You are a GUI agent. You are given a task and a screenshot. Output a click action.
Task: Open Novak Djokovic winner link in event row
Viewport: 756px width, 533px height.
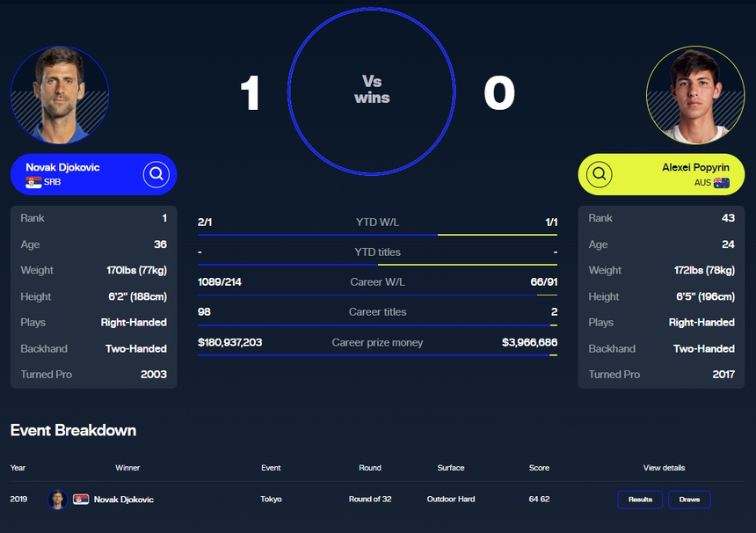pyautogui.click(x=124, y=500)
